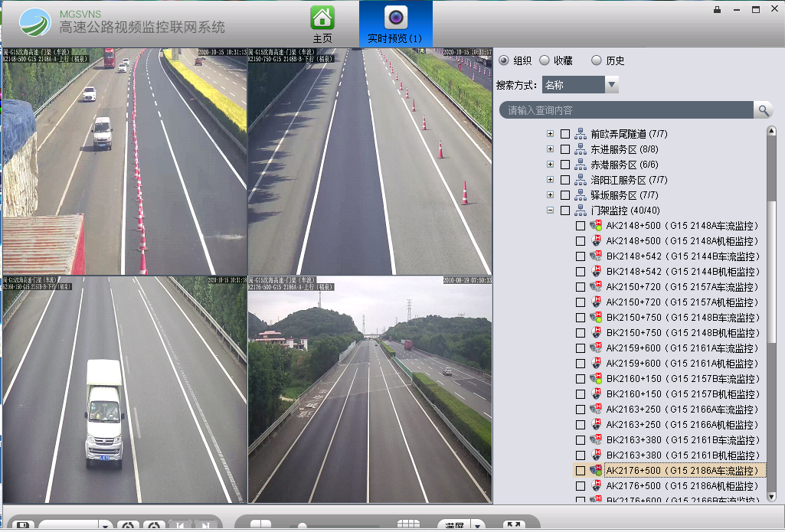785x532 pixels.
Task: Select the 历史 radio button
Action: (597, 60)
